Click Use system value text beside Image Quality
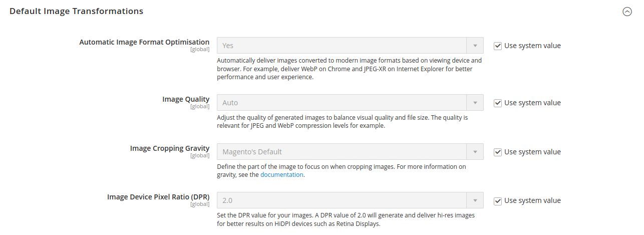 pyautogui.click(x=532, y=103)
